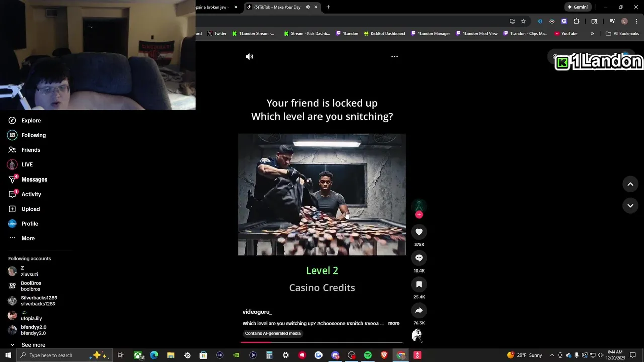Go to next video with down chevron
The width and height of the screenshot is (644, 362).
[x=630, y=205]
